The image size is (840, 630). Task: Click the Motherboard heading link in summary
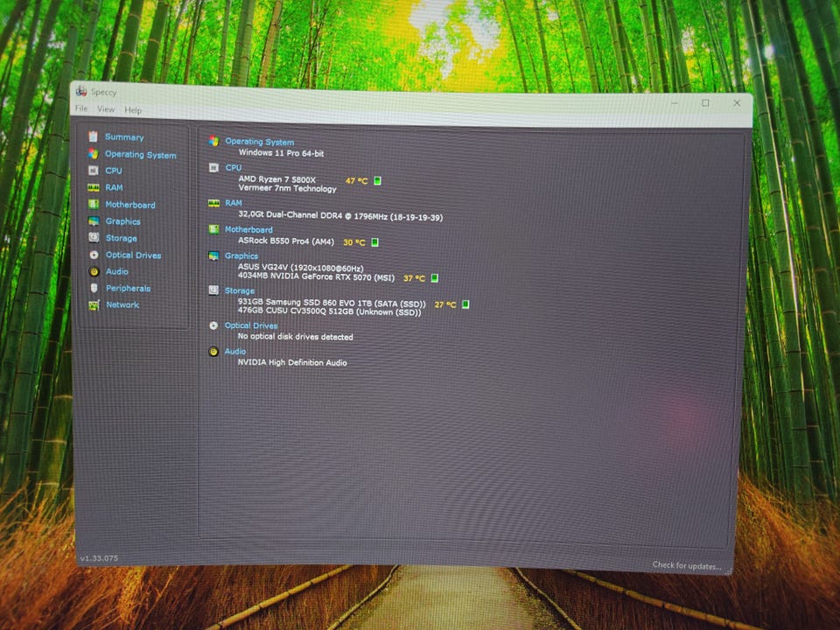pyautogui.click(x=248, y=229)
